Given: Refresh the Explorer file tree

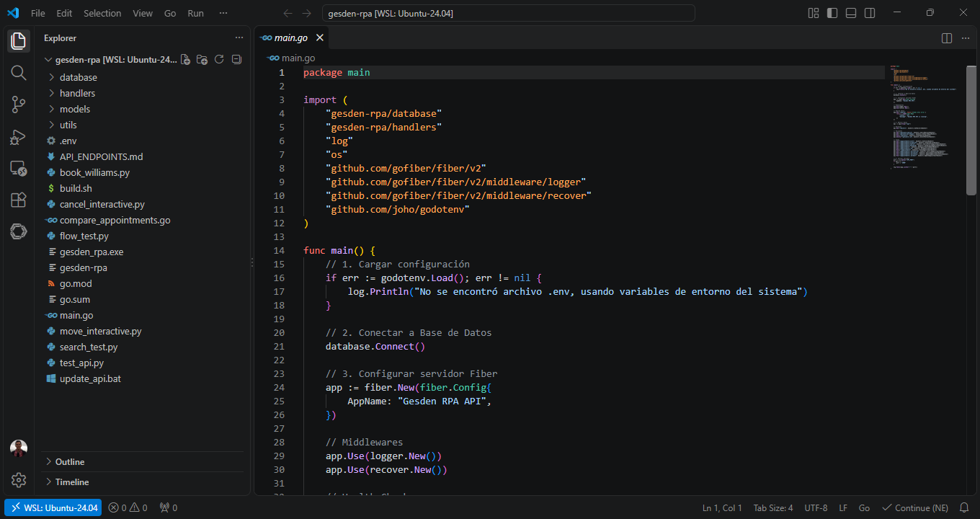Looking at the screenshot, I should pos(219,60).
